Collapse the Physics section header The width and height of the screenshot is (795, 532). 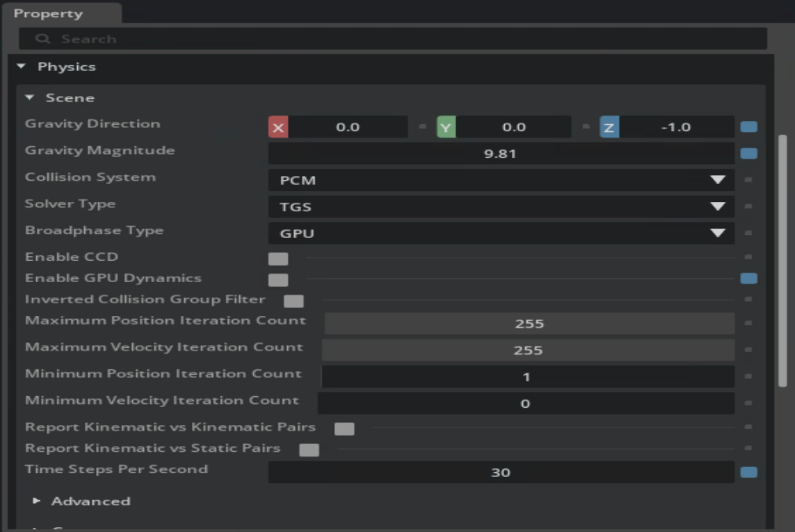tap(21, 67)
